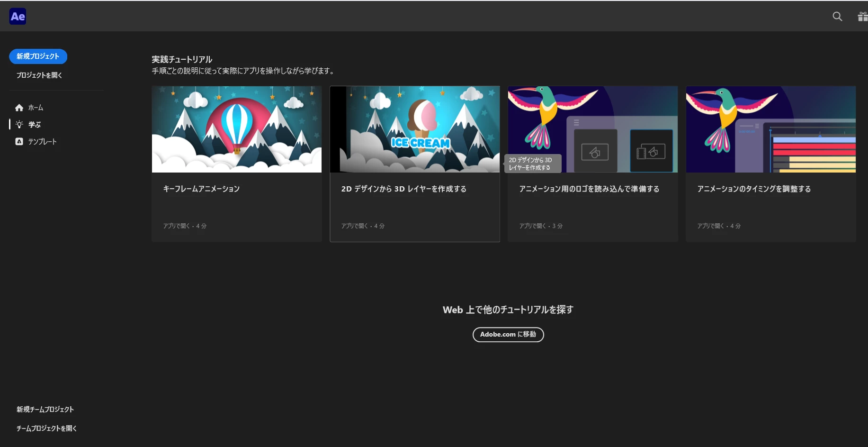Click the lightbulb icon beside 学ぶ
This screenshot has width=868, height=447.
tap(19, 125)
